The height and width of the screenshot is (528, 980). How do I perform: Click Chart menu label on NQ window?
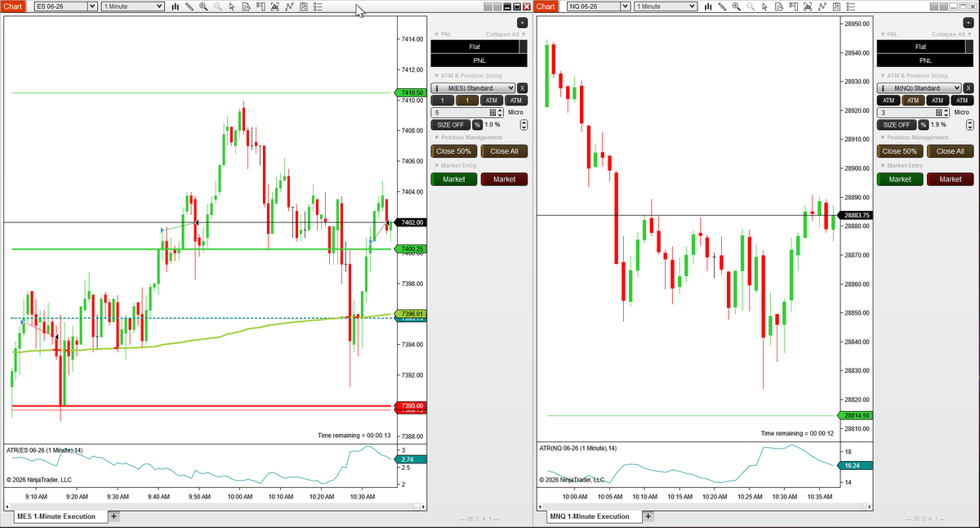point(546,7)
